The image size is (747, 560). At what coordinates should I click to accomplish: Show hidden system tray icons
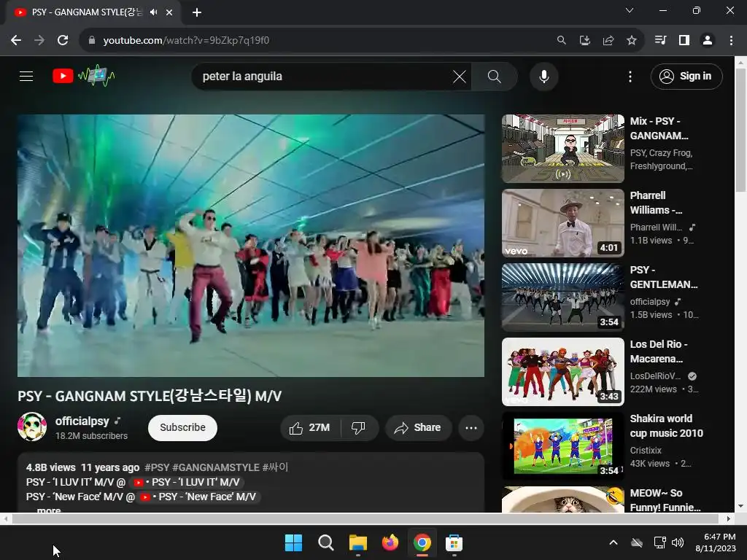pos(614,542)
